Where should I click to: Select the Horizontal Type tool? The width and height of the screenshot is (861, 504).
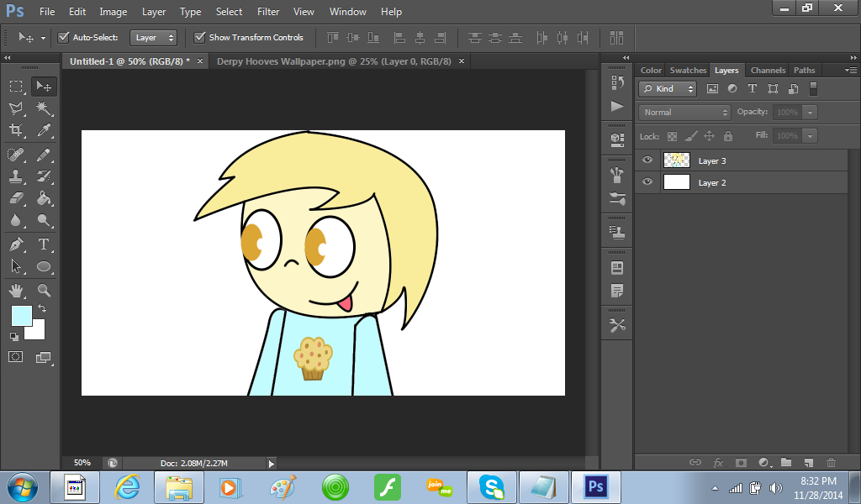pos(44,244)
